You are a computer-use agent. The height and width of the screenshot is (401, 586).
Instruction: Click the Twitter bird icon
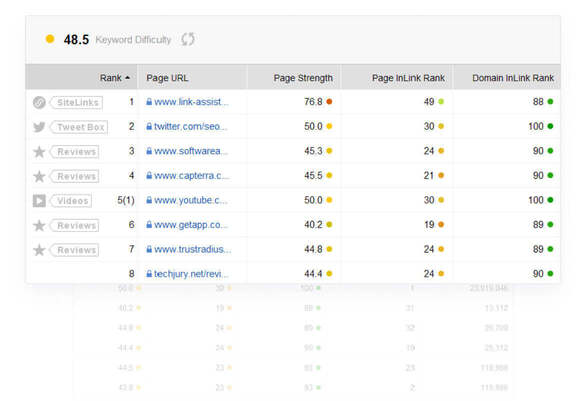(39, 127)
